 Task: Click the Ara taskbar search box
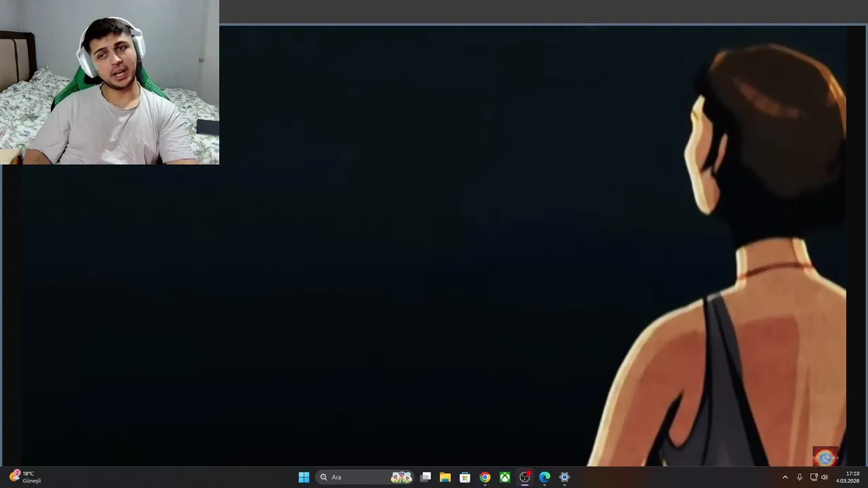click(366, 477)
